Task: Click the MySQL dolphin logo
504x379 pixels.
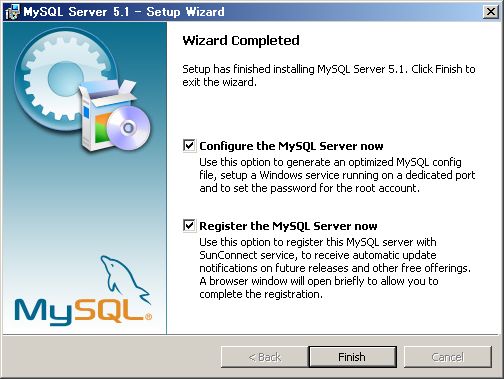Action: [125, 278]
